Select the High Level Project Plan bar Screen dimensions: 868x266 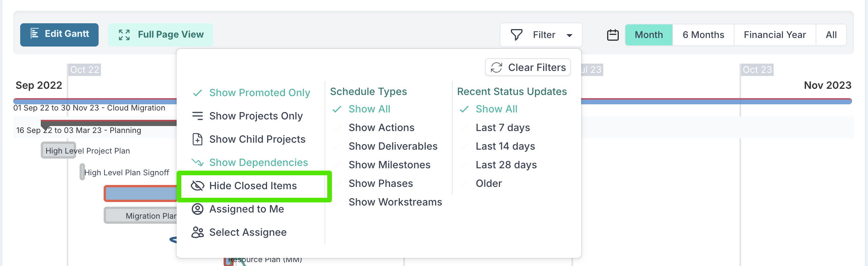pos(59,150)
